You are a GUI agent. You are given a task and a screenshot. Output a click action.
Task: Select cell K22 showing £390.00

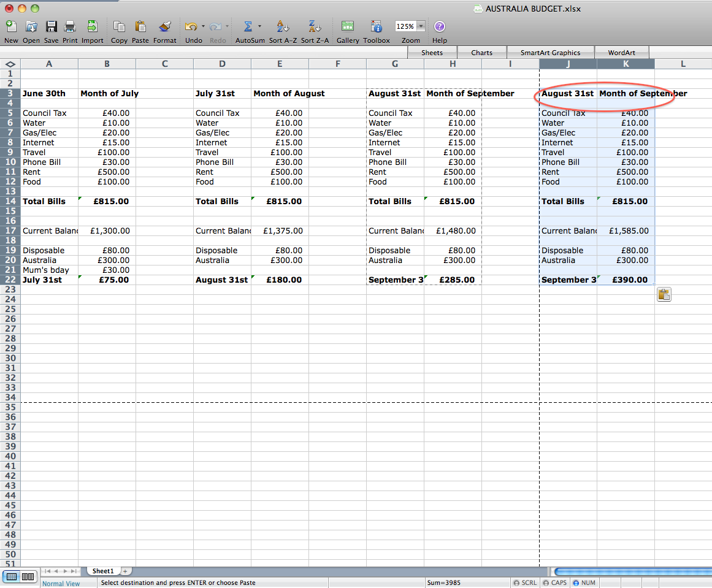(626, 280)
